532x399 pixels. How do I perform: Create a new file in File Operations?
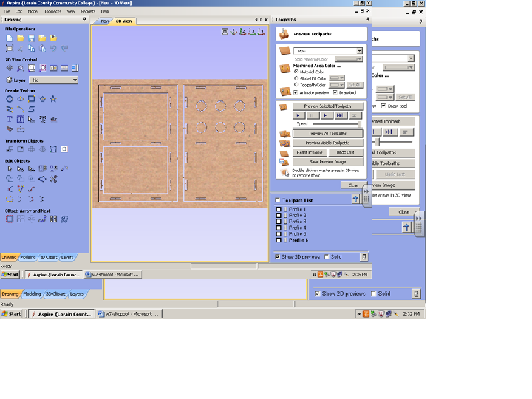point(10,38)
